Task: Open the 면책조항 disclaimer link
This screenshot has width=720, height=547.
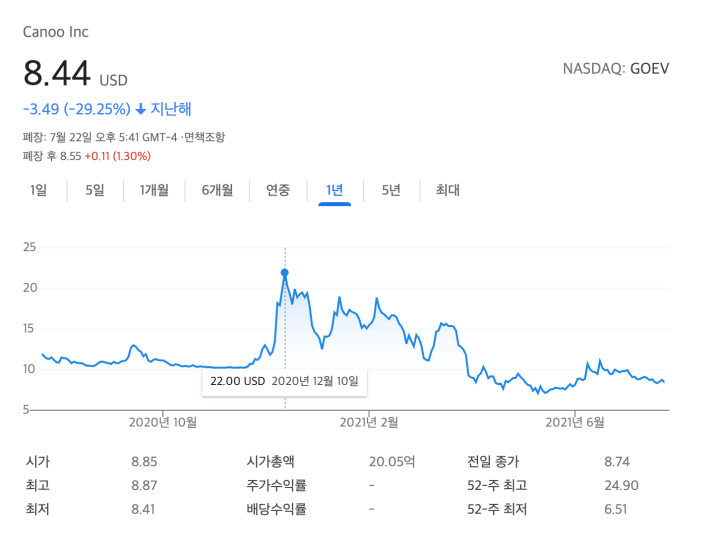Action: [x=205, y=137]
